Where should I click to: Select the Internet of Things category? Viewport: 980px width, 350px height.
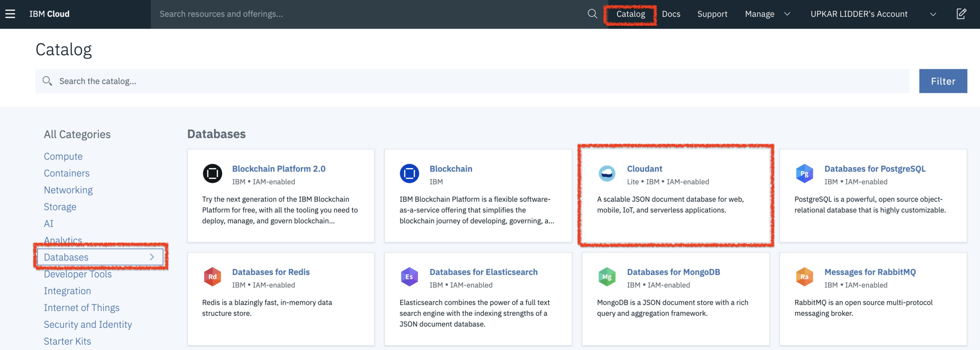click(x=82, y=308)
